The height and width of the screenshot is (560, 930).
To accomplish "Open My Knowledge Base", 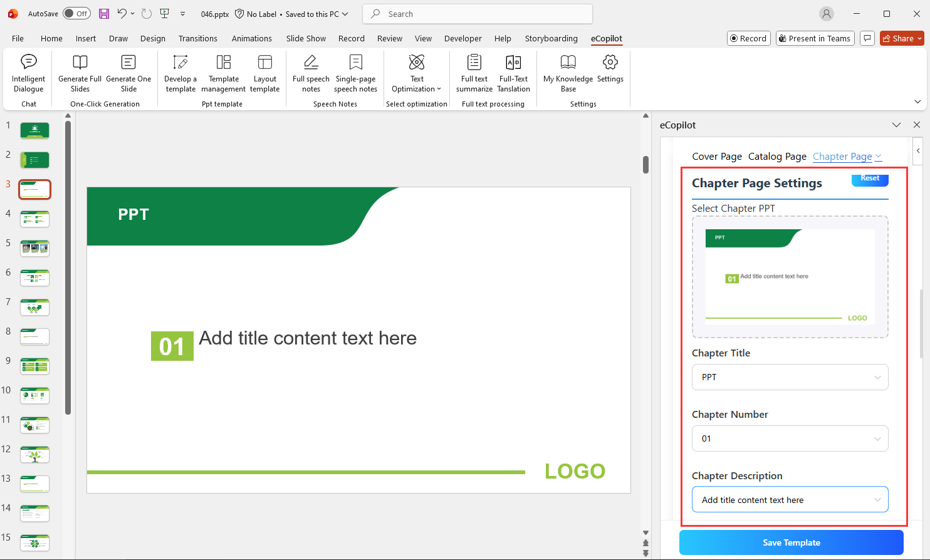I will point(568,73).
